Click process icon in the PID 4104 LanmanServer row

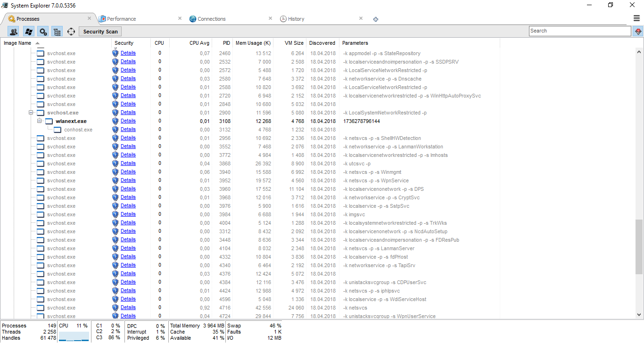point(41,248)
